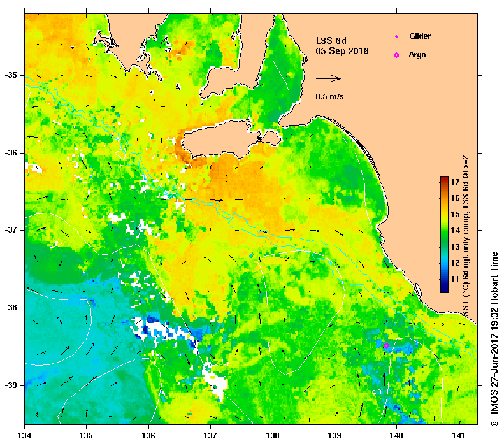Click the colorbar value 16

coord(455,198)
